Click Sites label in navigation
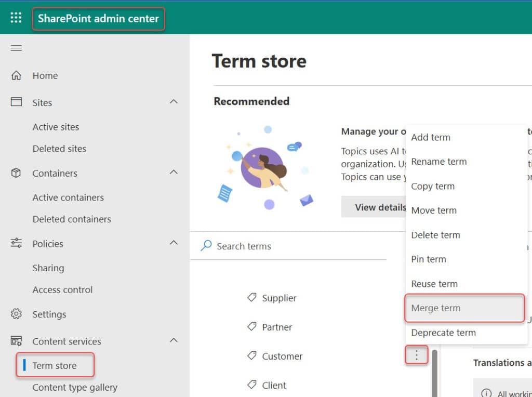 click(x=43, y=103)
